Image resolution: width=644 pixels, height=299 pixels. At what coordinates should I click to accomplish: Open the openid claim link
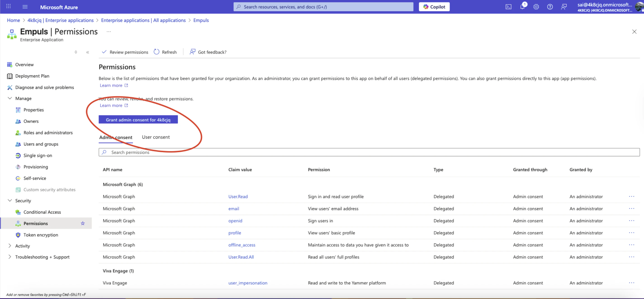click(235, 221)
